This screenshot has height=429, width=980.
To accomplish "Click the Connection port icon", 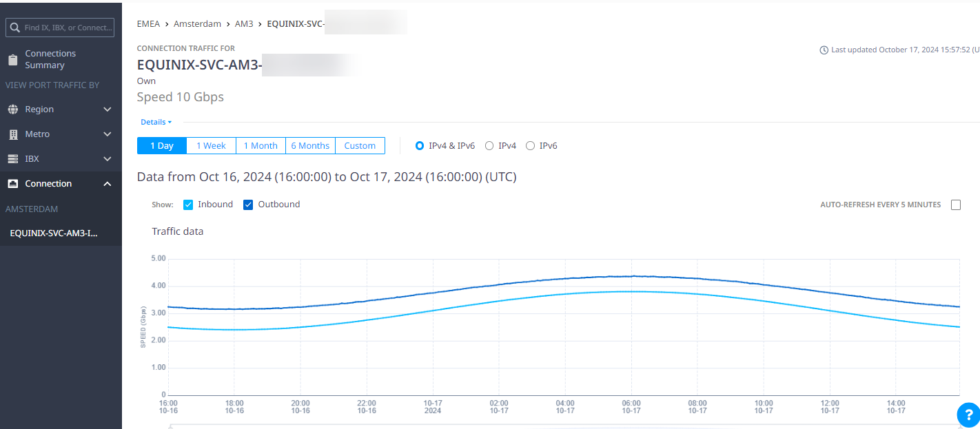I will [x=13, y=183].
